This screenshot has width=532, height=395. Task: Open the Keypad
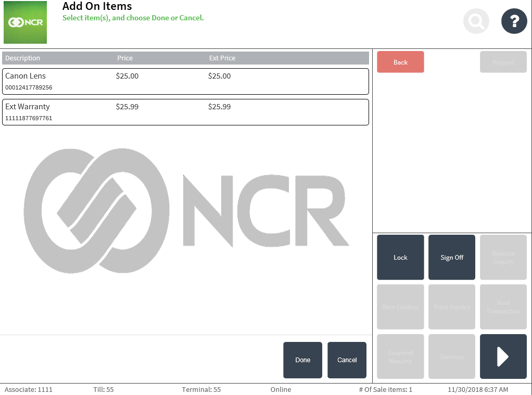click(x=503, y=62)
